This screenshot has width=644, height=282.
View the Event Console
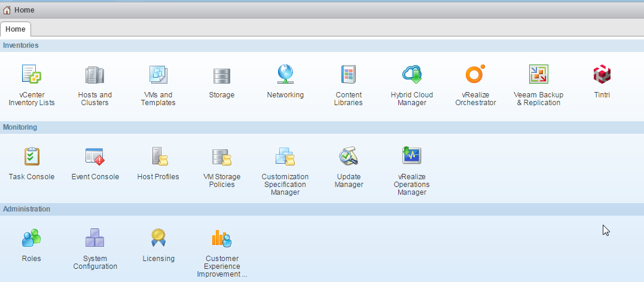(x=94, y=157)
